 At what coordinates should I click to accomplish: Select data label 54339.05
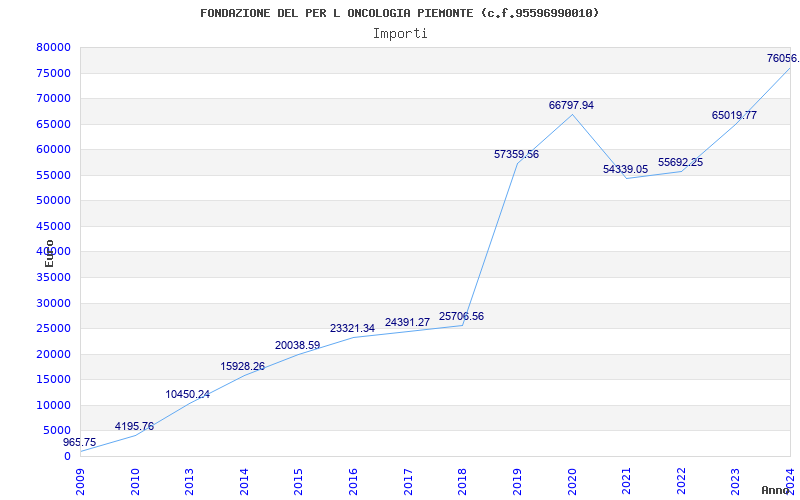[x=626, y=169]
